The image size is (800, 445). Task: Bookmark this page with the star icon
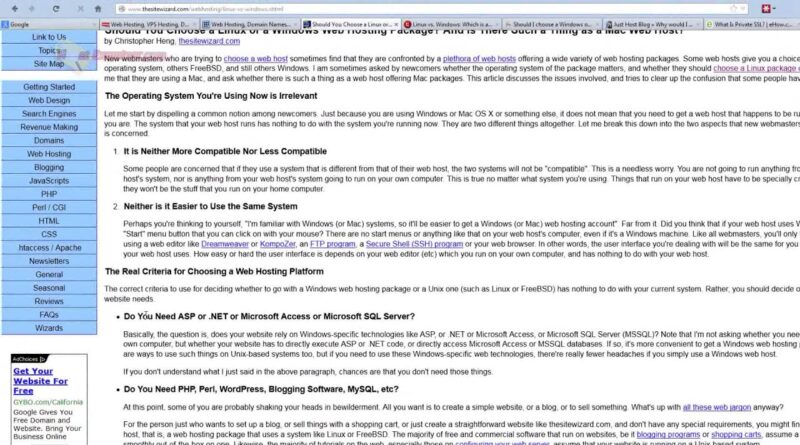[734, 9]
